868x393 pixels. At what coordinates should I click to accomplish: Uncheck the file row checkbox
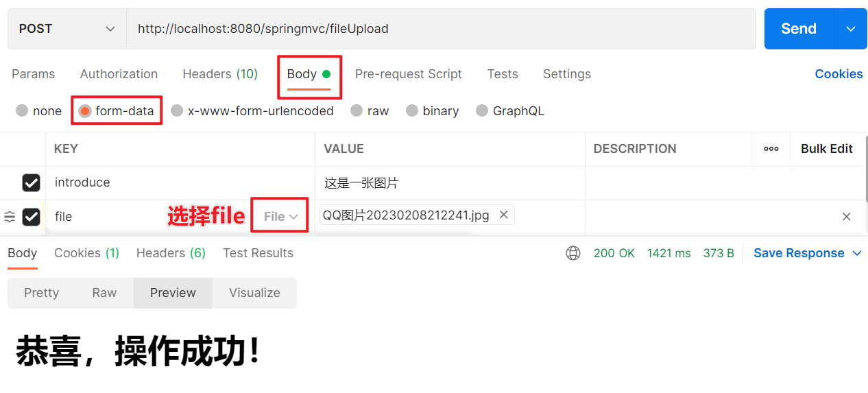(x=31, y=217)
